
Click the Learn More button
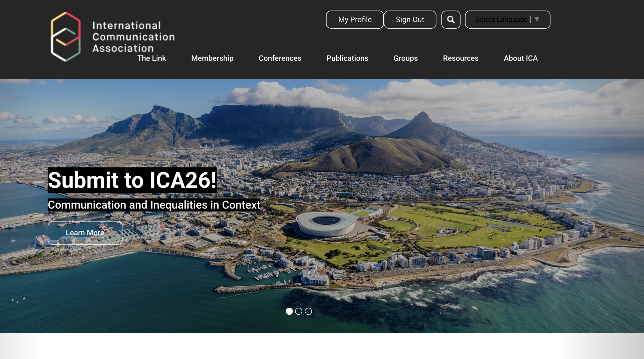point(85,233)
